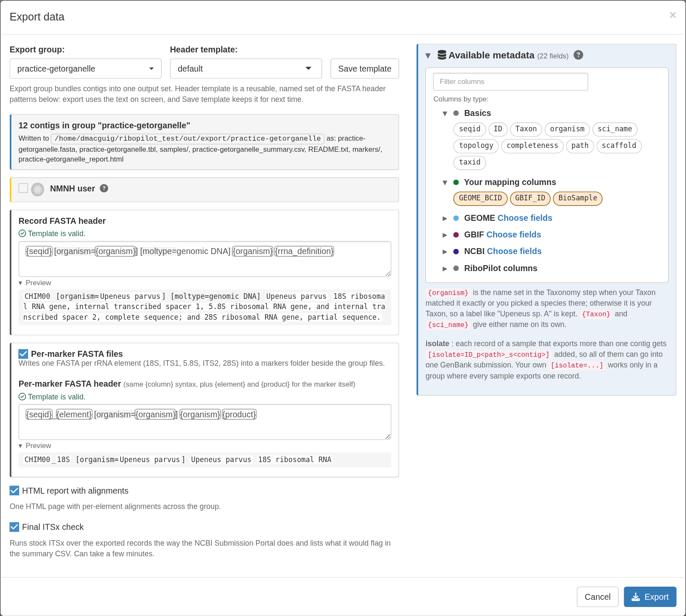Click the GEOME blue dot marker
This screenshot has height=616, width=686.
[456, 218]
